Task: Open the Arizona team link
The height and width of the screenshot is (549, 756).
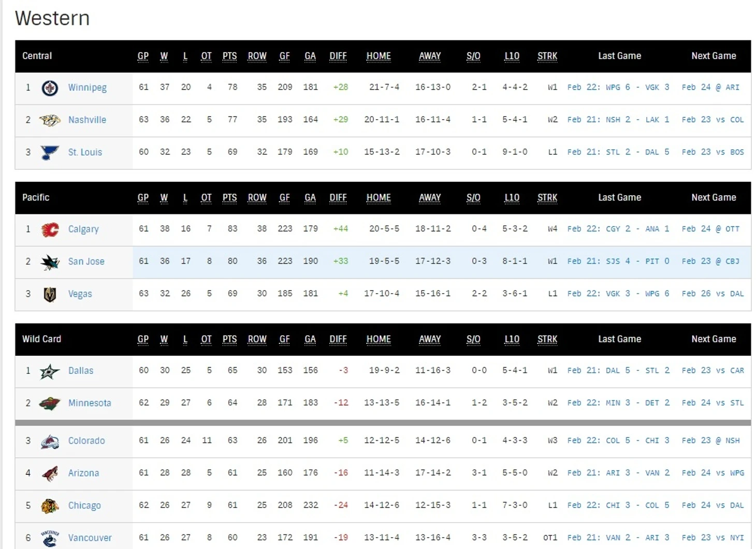Action: 83,473
